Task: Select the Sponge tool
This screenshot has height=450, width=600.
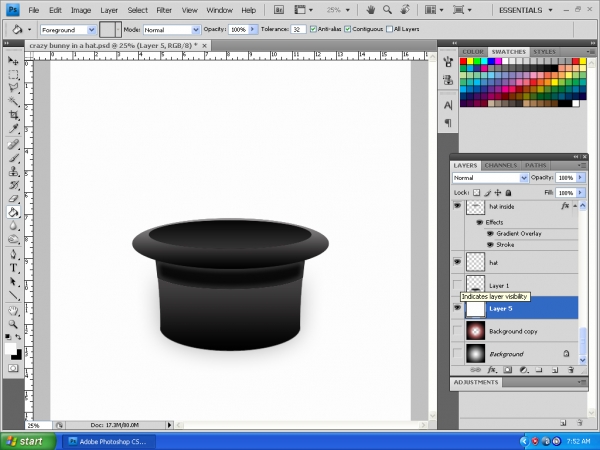Action: [13, 240]
